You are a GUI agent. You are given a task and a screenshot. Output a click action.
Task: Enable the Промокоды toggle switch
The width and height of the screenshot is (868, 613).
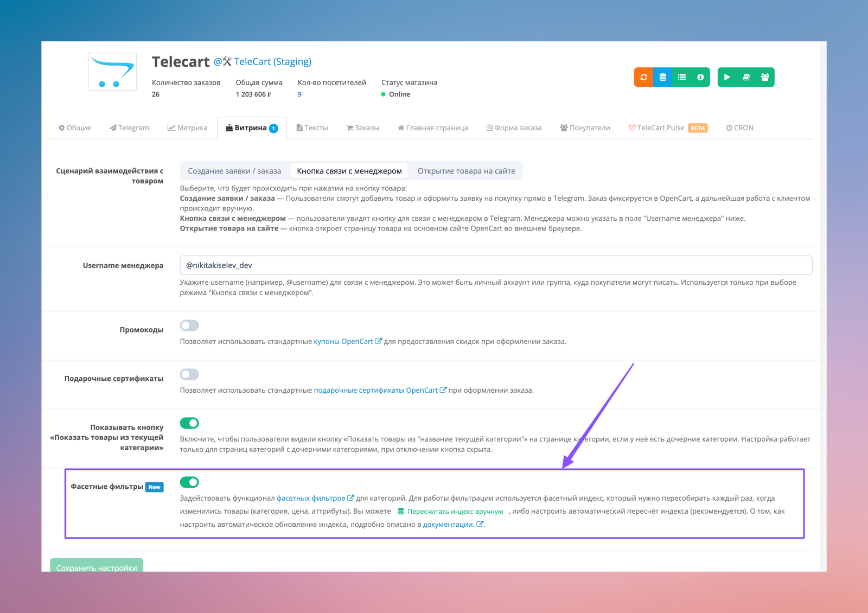click(x=189, y=325)
